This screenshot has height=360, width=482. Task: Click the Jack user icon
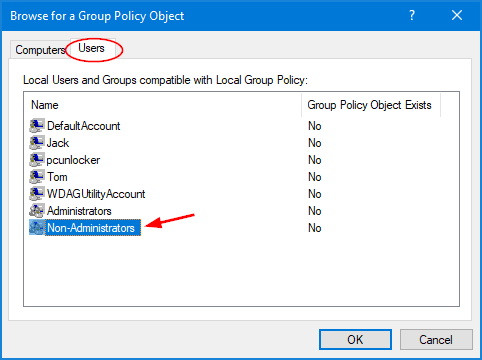pyautogui.click(x=36, y=143)
